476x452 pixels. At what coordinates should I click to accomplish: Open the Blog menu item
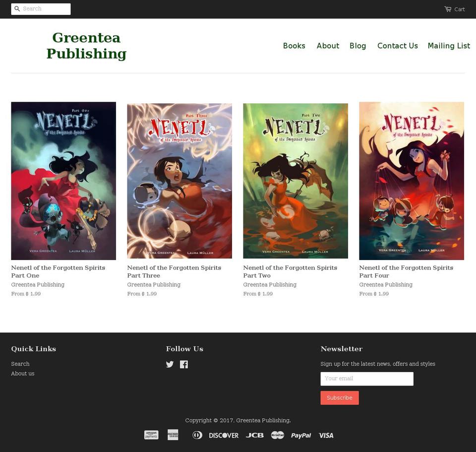358,46
